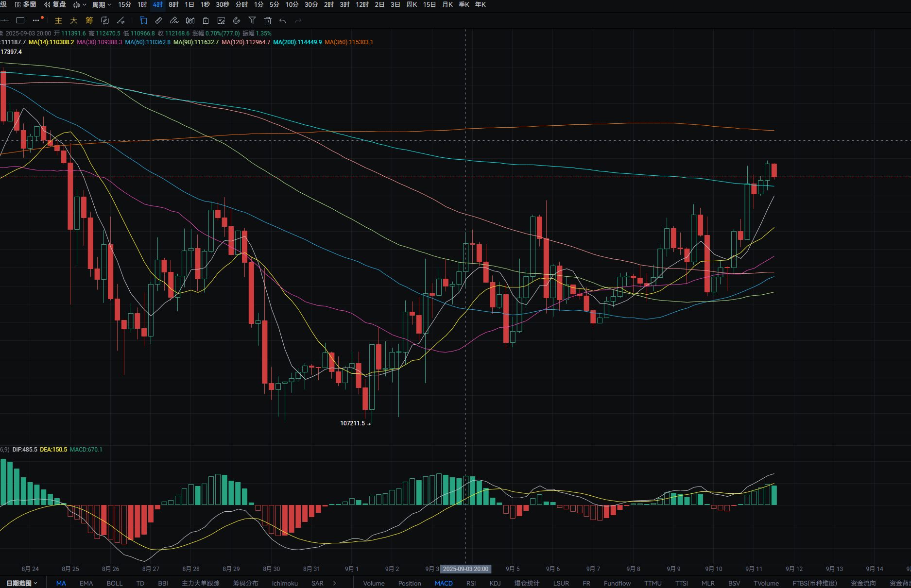Open the more tools ellipsis icon
911x588 pixels.
36,20
